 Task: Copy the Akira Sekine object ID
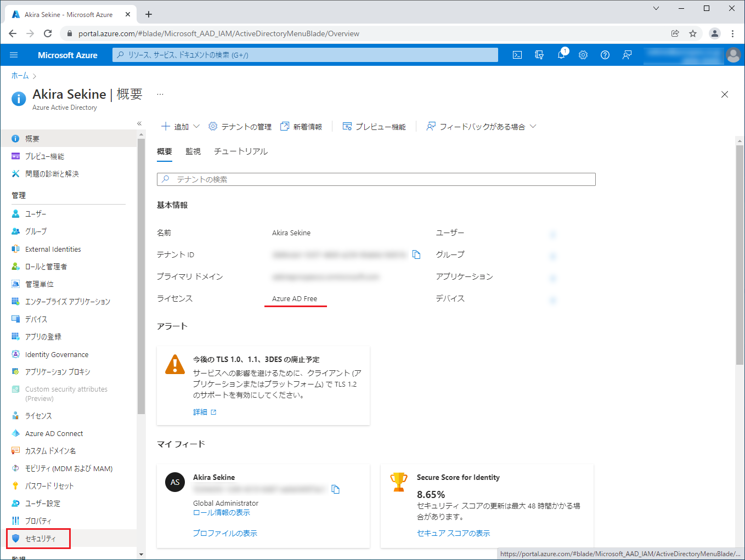[336, 489]
